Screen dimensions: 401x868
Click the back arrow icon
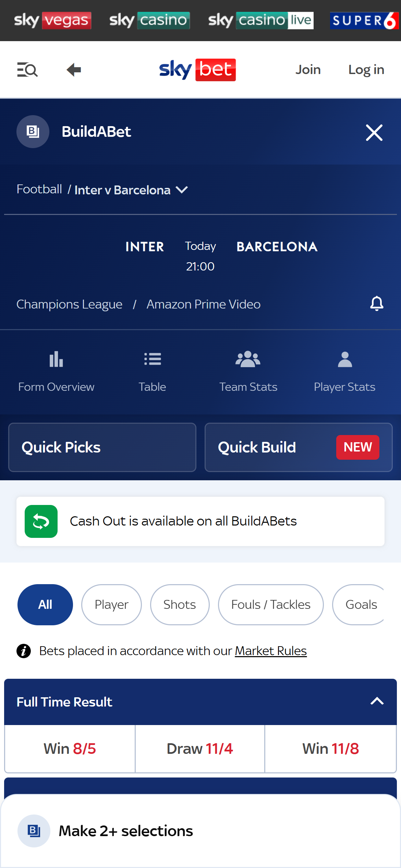point(73,70)
